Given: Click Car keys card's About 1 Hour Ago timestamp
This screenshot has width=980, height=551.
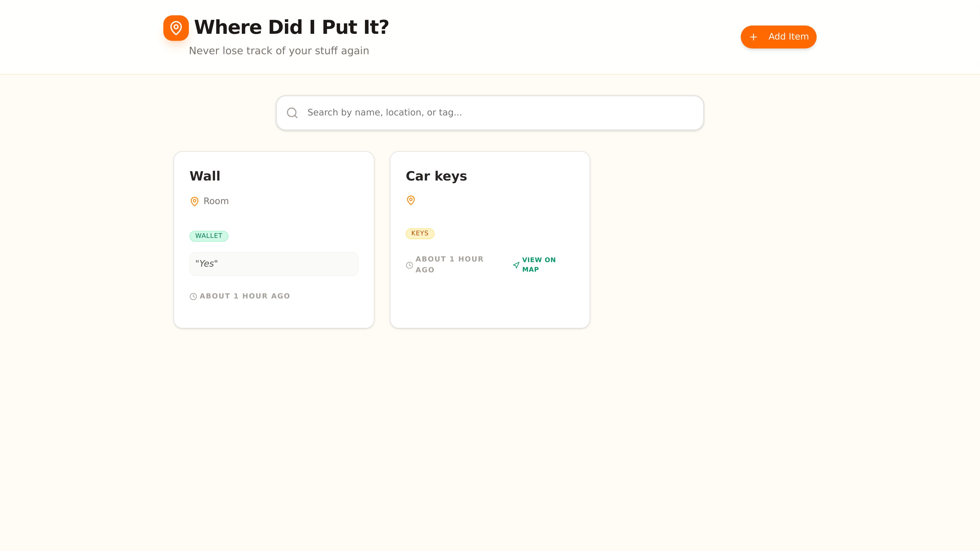Looking at the screenshot, I should pos(449,264).
